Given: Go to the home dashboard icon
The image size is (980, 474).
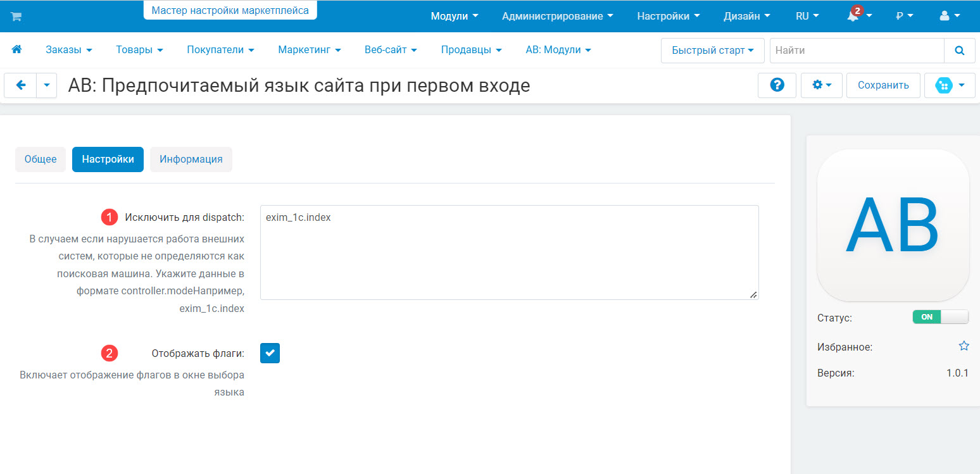Looking at the screenshot, I should [17, 49].
